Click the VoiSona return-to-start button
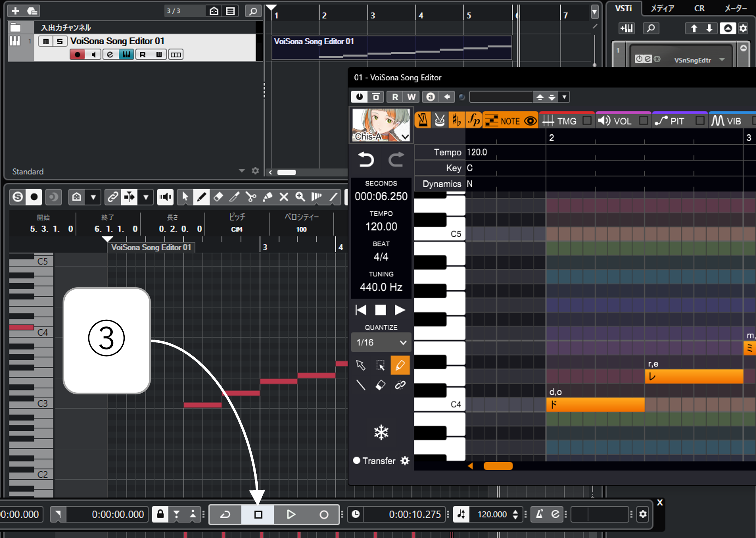 361,310
